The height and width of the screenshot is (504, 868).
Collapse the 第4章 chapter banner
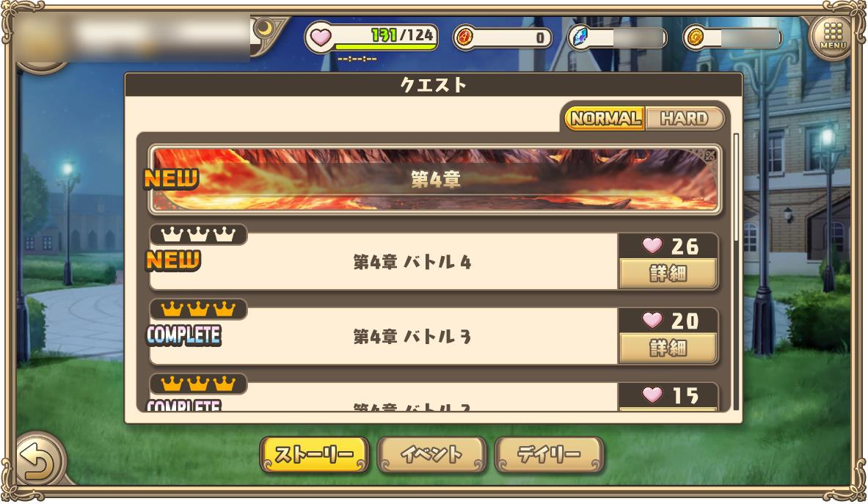pos(434,179)
